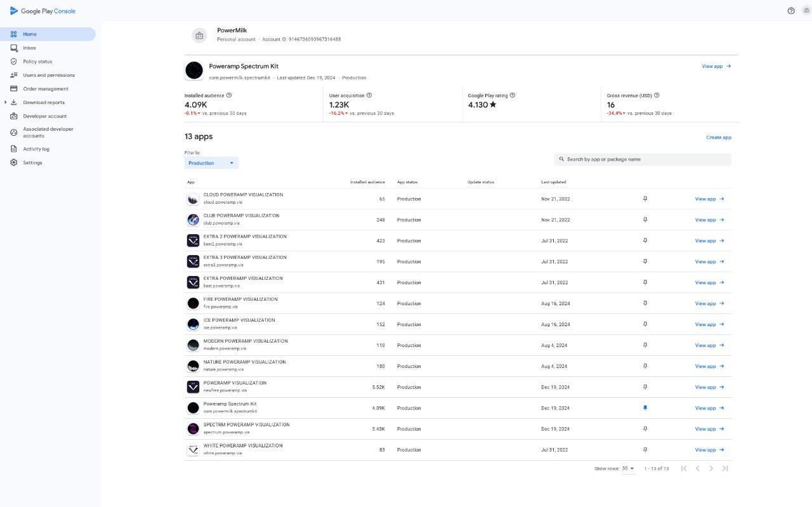Open Policy status in the sidebar

[x=37, y=62]
